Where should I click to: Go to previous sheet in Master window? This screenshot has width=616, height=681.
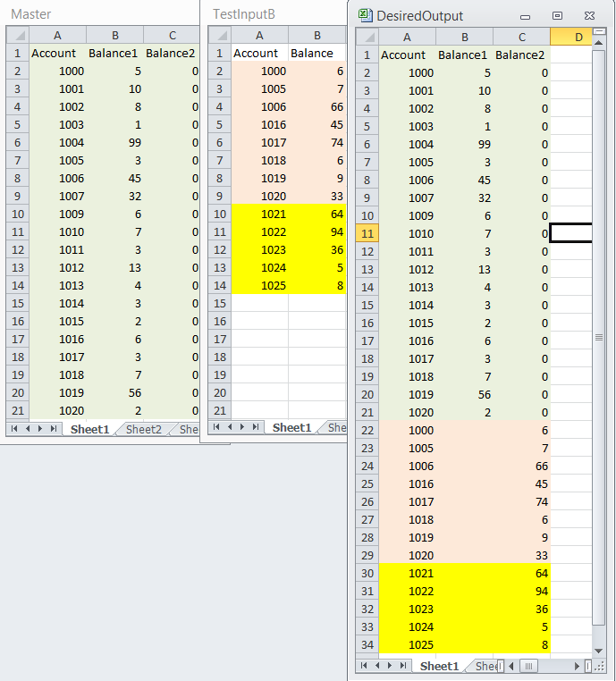point(28,429)
